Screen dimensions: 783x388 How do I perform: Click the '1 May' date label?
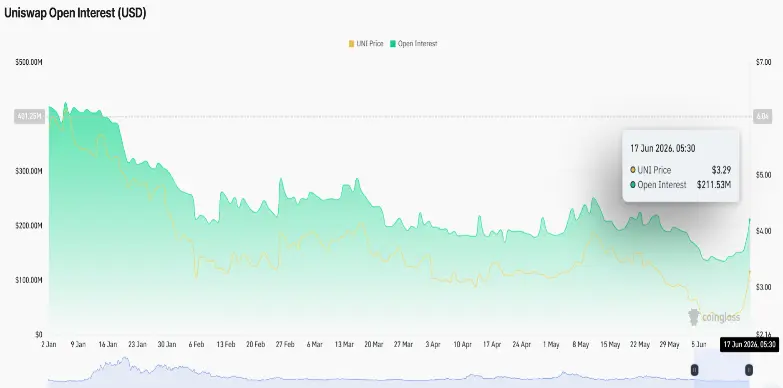(551, 345)
